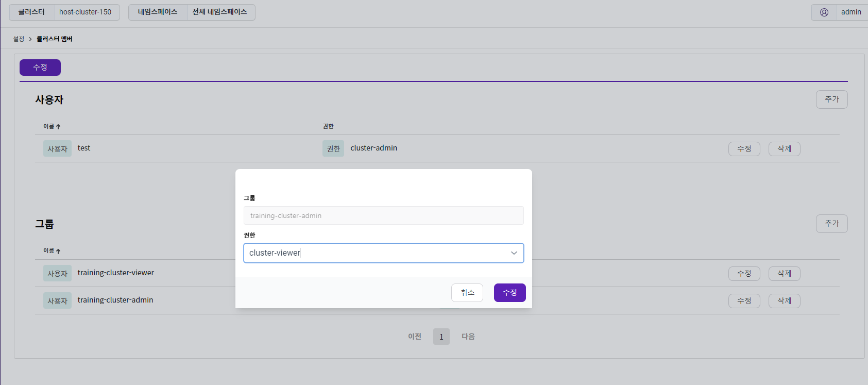The height and width of the screenshot is (385, 868).
Task: Delete the training-cluster-viewer group row
Action: tap(785, 274)
